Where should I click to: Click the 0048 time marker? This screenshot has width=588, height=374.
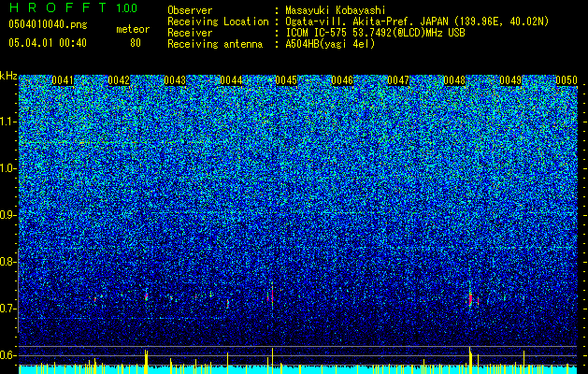(x=454, y=80)
